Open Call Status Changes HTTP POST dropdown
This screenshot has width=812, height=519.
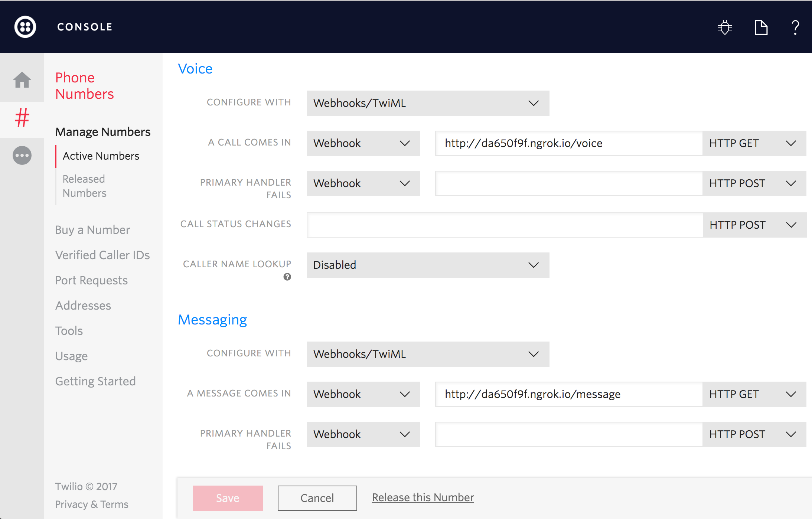[x=754, y=225]
